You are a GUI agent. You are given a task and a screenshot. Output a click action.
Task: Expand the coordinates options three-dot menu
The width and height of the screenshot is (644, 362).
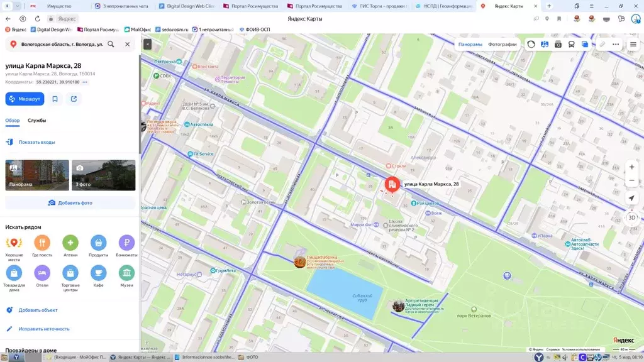point(85,82)
